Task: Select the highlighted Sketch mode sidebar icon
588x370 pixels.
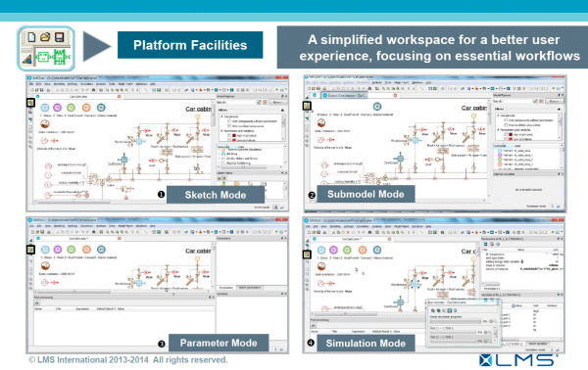Action: [x=30, y=102]
